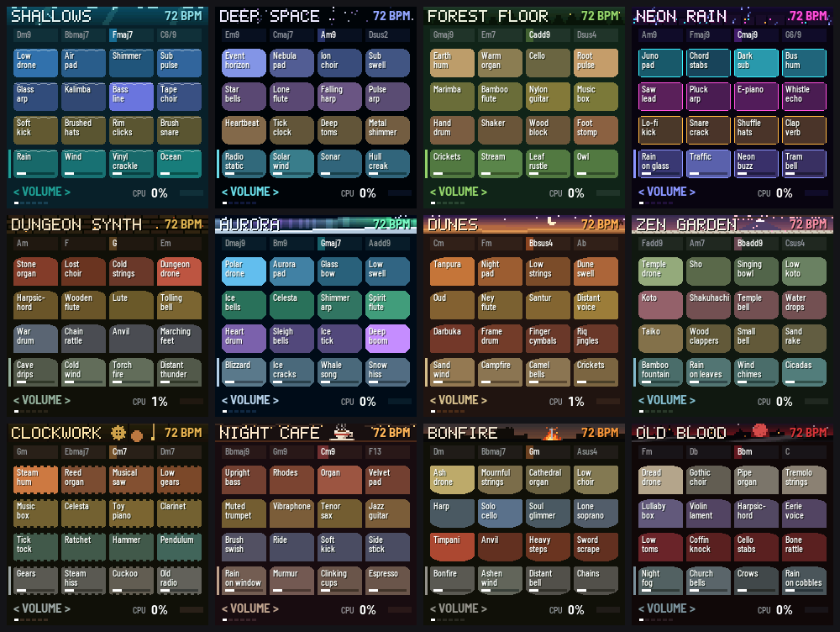Toggle the Earth hum pad in Forest Floor

click(452, 63)
